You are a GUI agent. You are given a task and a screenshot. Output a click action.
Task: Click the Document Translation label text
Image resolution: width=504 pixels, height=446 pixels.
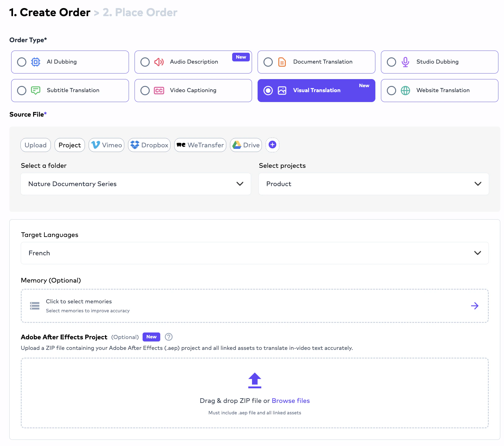pos(323,62)
